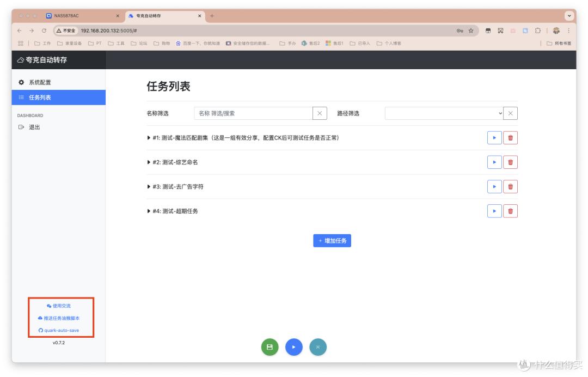Run task #4 测试-超期任务 with play button
The width and height of the screenshot is (588, 377).
(494, 210)
